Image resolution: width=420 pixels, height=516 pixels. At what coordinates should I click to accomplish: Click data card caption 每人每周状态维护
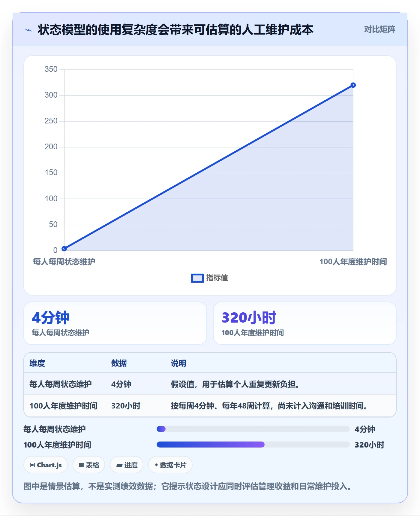tap(61, 333)
